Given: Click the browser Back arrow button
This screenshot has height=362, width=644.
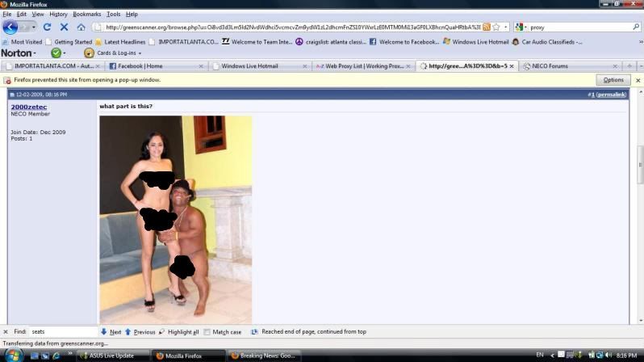Looking at the screenshot, I should (x=10, y=27).
